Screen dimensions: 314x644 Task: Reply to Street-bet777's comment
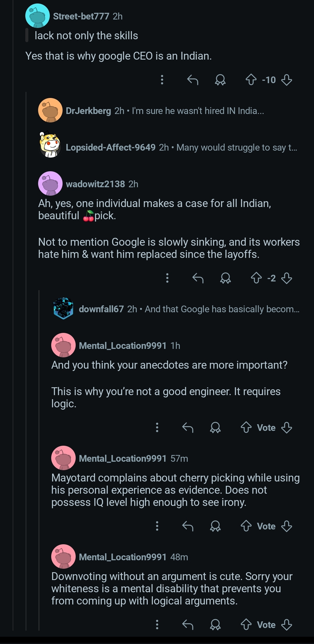(193, 80)
